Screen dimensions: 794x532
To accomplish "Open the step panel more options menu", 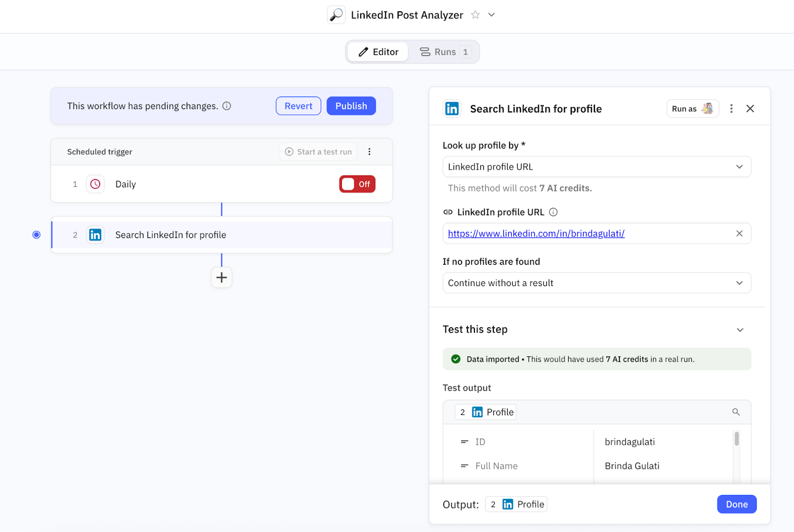I will point(731,109).
